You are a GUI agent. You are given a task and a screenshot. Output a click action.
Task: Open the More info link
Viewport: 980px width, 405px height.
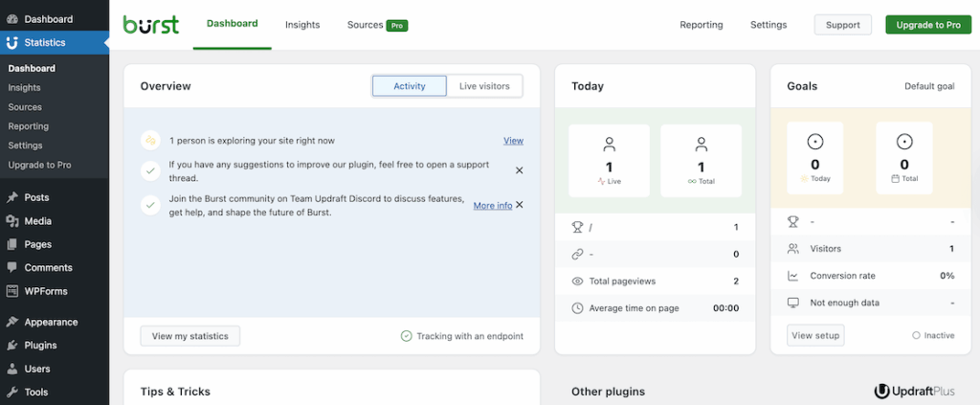point(492,206)
